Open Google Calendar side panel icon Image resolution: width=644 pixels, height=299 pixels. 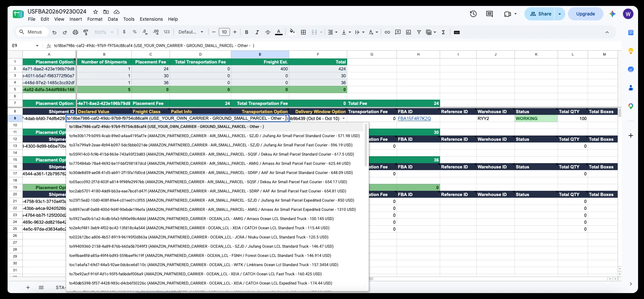point(631,32)
